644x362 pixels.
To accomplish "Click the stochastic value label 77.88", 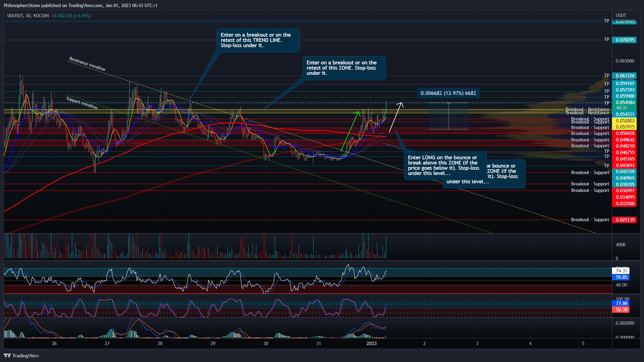I will click(x=621, y=303).
